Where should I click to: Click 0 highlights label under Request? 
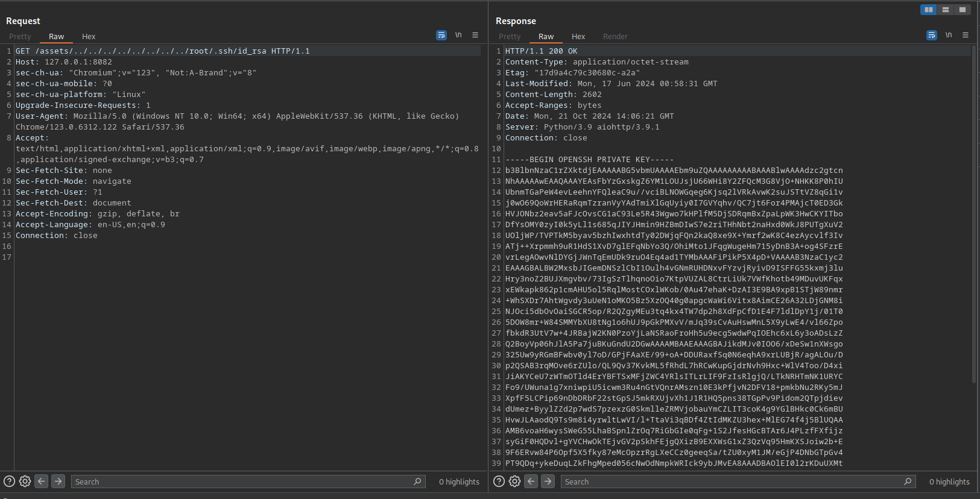tap(459, 482)
